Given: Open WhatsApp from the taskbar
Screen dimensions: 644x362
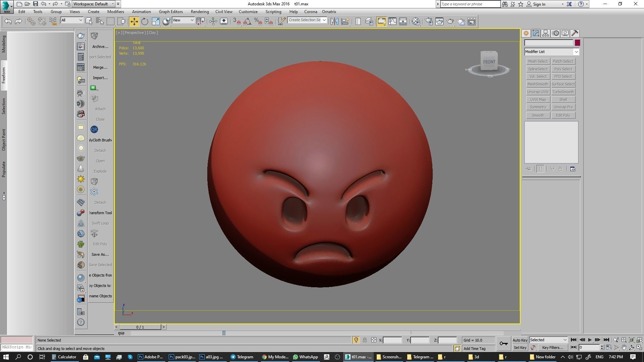Looking at the screenshot, I should pyautogui.click(x=305, y=357).
